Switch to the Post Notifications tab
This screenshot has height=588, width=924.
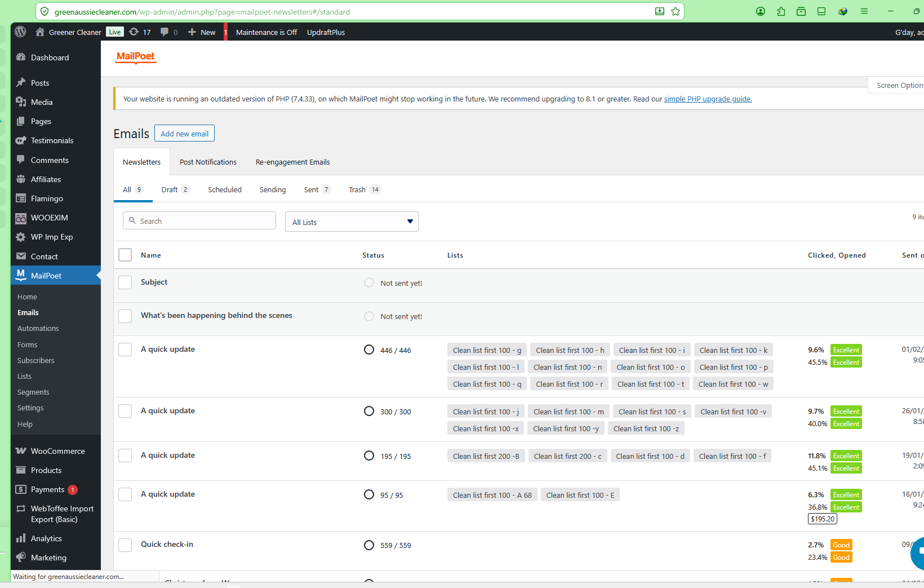coord(208,162)
